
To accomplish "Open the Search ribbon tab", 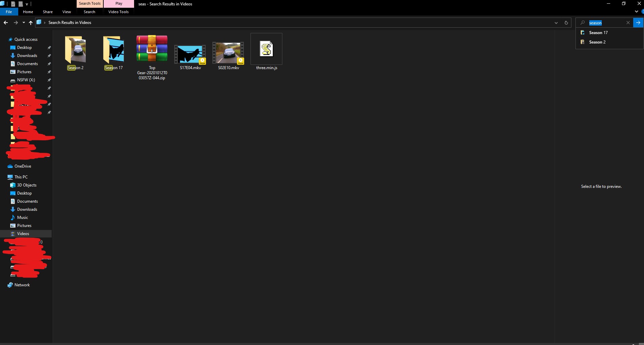I will (x=89, y=12).
